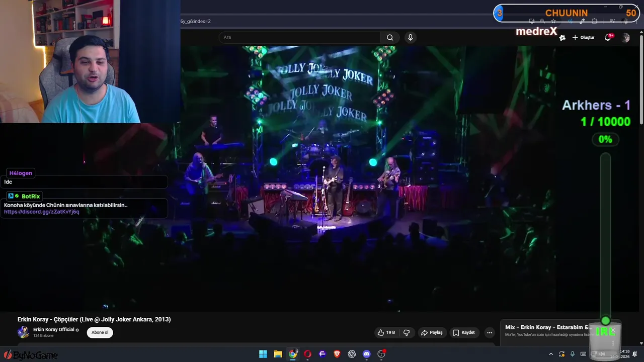Click the 124 B abone subscriber count

point(43,335)
